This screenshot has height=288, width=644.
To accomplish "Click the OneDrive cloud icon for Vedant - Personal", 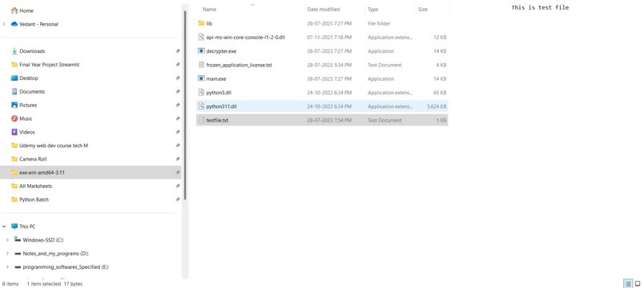I will (14, 24).
